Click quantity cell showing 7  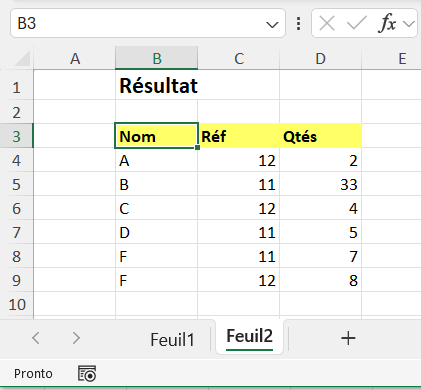point(321,256)
